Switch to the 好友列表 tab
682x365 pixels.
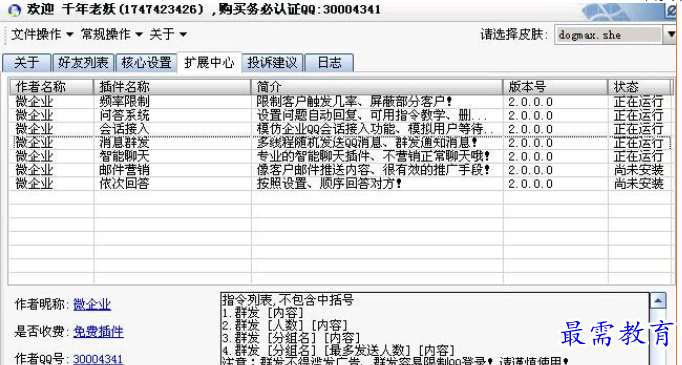pos(83,63)
